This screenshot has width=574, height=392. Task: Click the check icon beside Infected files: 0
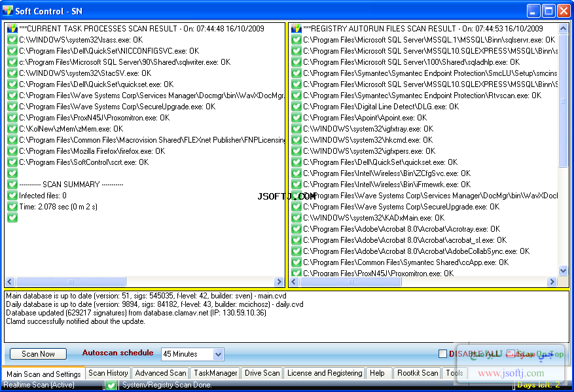(12, 196)
